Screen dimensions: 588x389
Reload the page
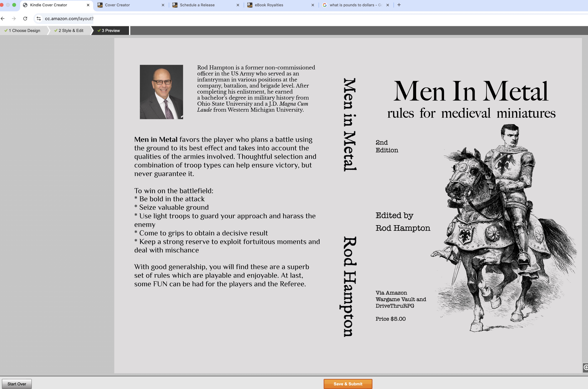25,19
